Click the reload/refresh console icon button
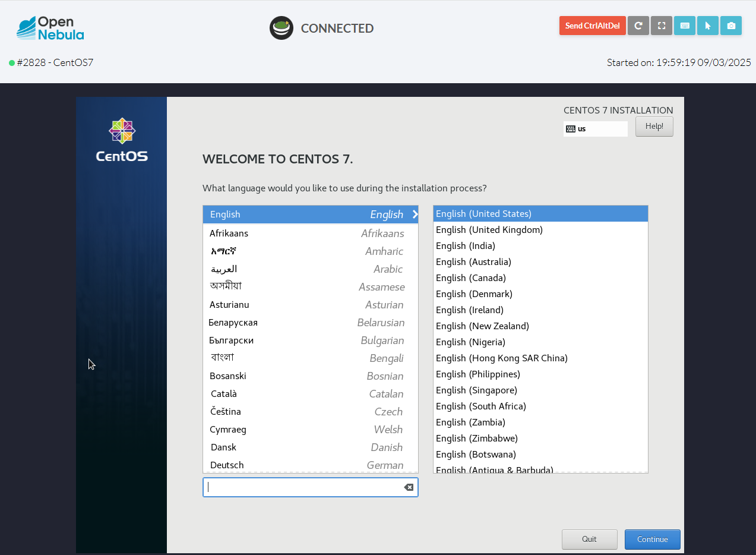Viewport: 756px width, 555px height. click(x=638, y=26)
